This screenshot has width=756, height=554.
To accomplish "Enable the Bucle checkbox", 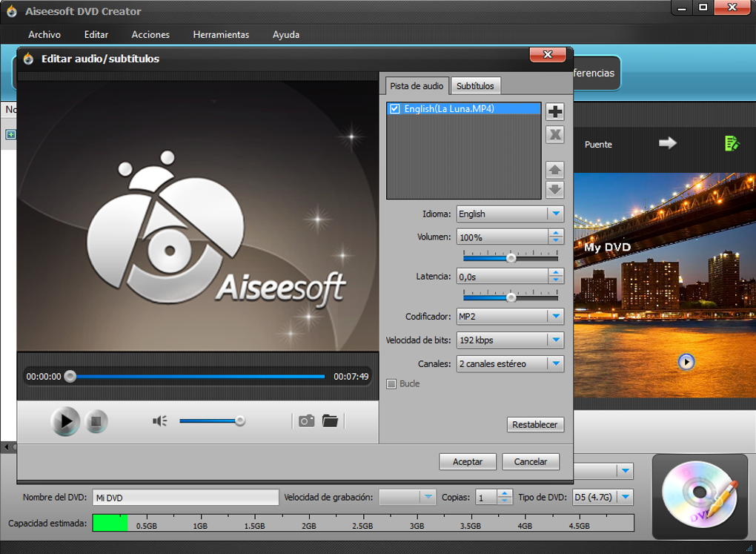I will click(x=392, y=383).
